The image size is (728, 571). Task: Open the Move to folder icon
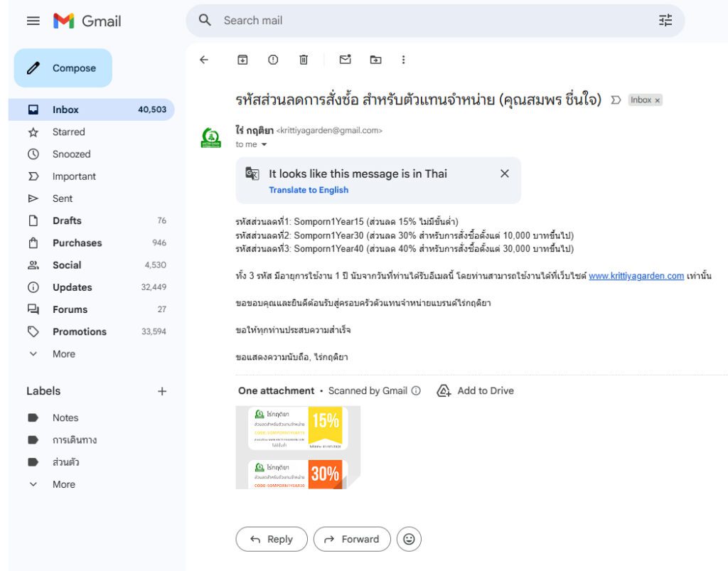[375, 60]
